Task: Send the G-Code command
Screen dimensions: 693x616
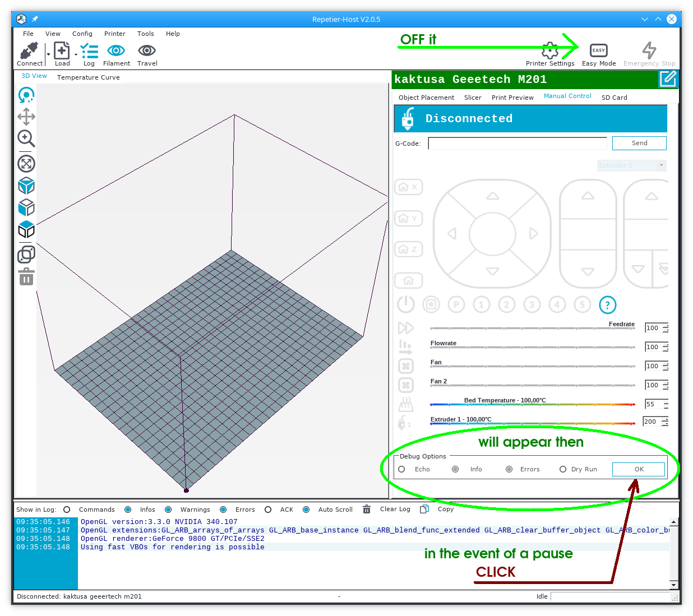Action: coord(639,143)
